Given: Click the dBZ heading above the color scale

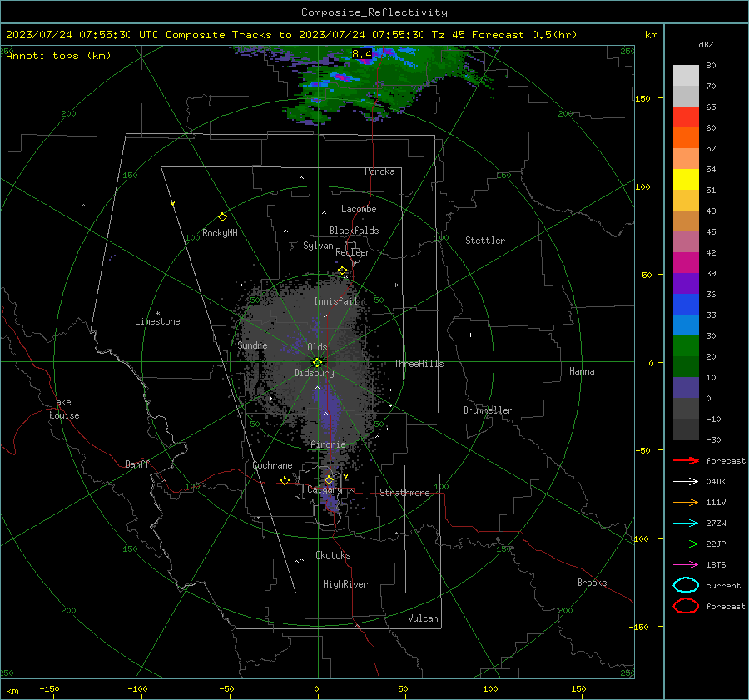Looking at the screenshot, I should point(706,44).
